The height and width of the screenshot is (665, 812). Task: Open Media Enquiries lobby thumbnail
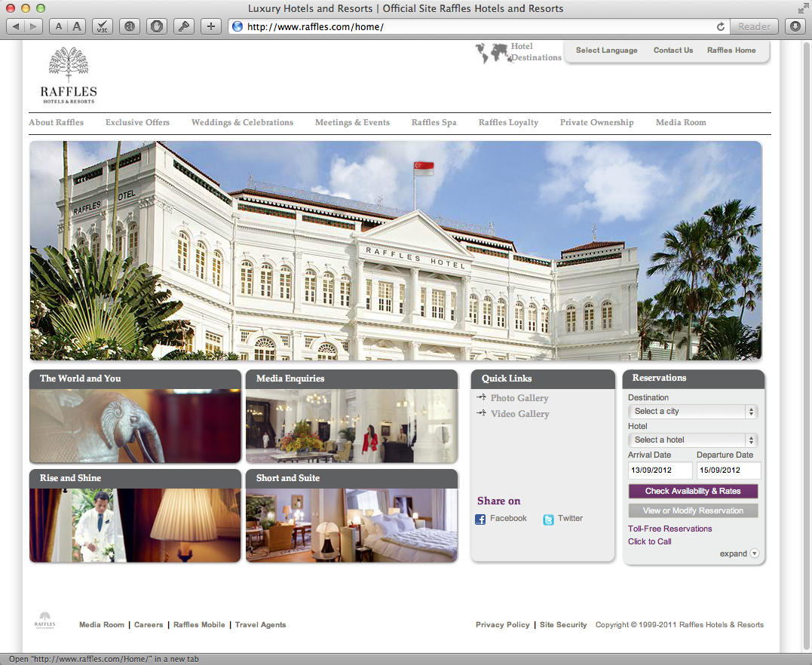(x=351, y=426)
